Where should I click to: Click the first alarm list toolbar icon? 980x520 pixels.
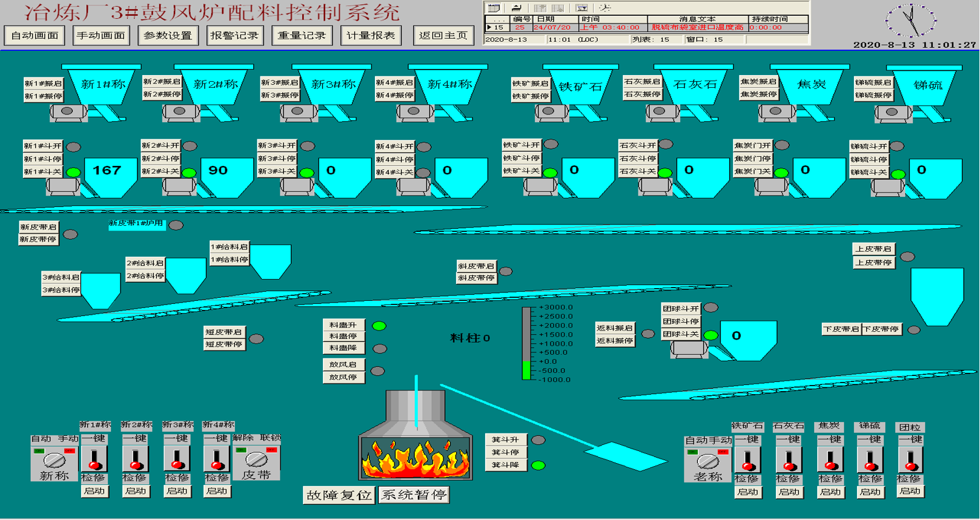tap(494, 8)
